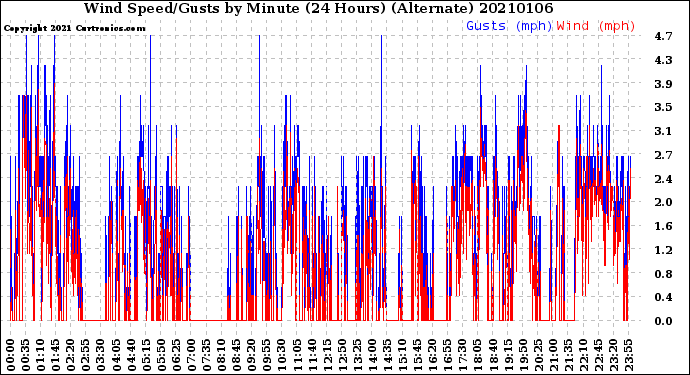Click the 05:50 time label
The height and width of the screenshot is (375, 690).
(161, 355)
